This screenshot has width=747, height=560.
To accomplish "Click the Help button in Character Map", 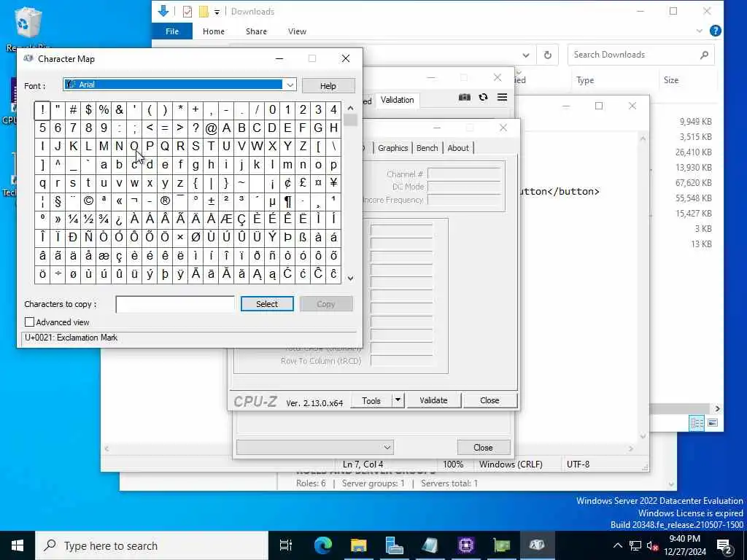I will click(328, 86).
